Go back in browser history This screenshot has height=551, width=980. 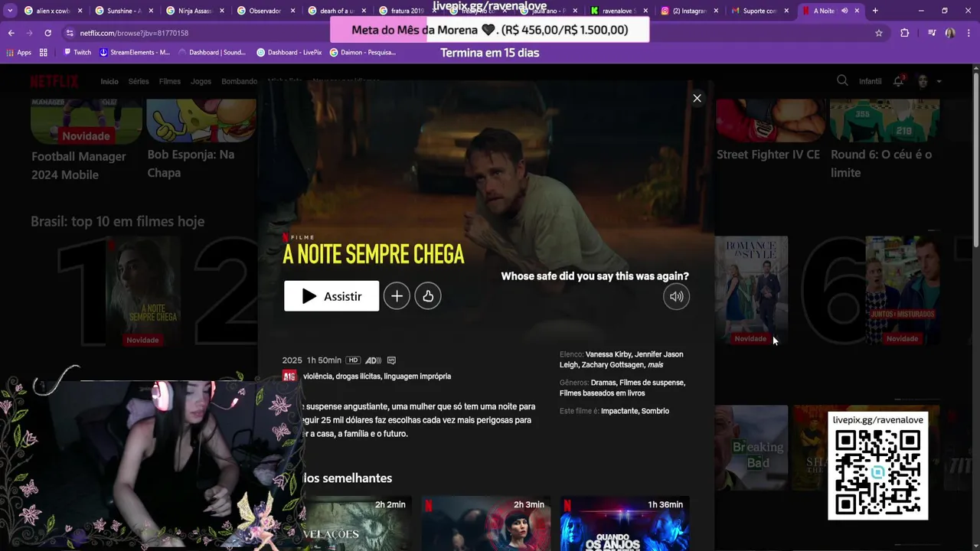[11, 33]
